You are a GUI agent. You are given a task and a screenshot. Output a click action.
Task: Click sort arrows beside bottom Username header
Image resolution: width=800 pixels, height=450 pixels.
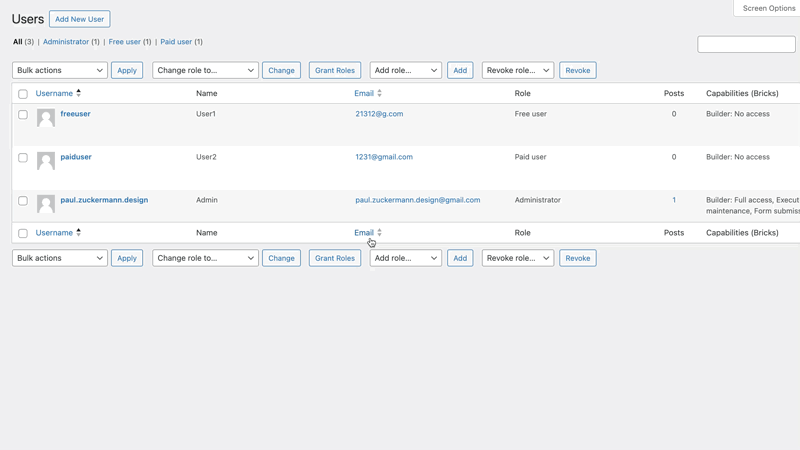point(79,233)
